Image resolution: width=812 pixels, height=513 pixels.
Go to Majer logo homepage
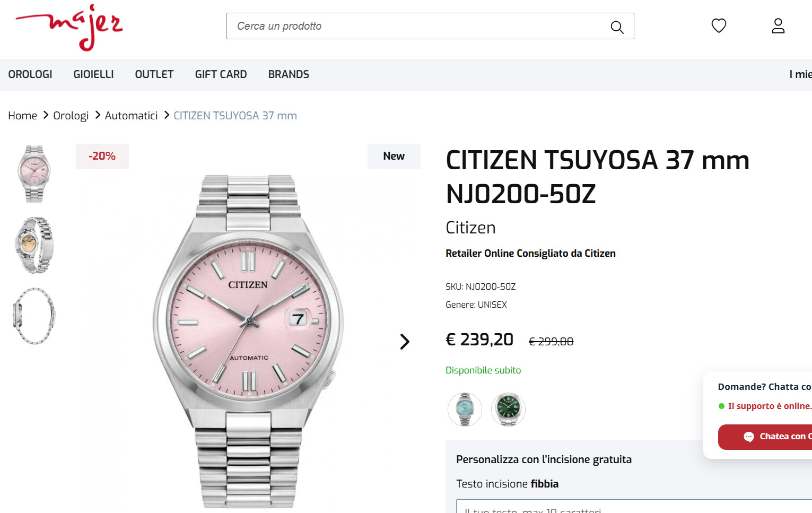coord(69,28)
